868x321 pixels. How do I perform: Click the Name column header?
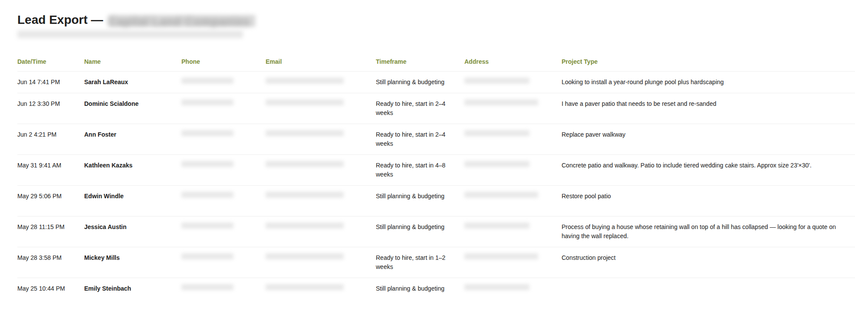92,62
